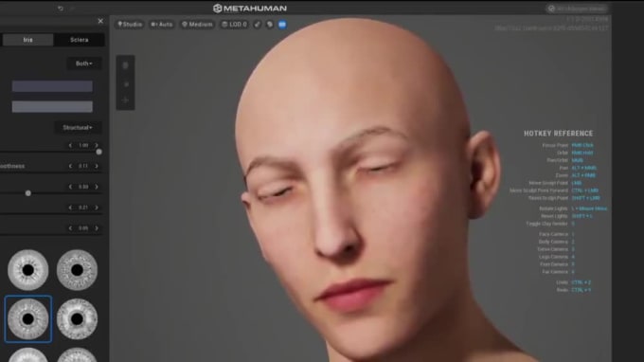
Task: Increase the smoothness value with right arrow
Action: (x=97, y=166)
